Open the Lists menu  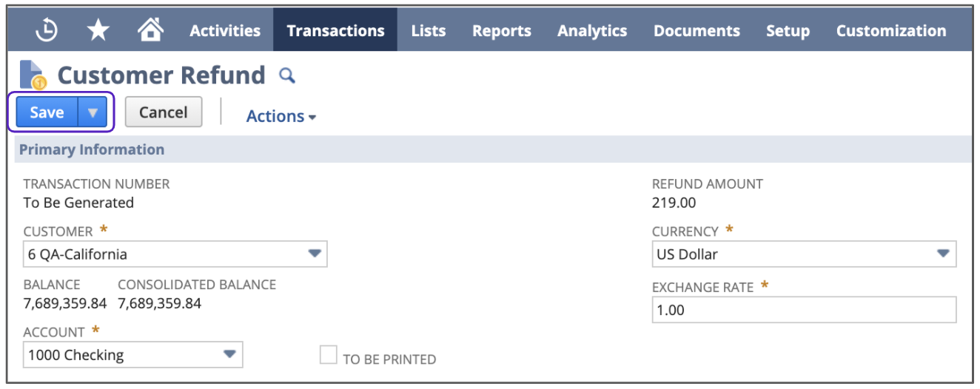click(429, 30)
